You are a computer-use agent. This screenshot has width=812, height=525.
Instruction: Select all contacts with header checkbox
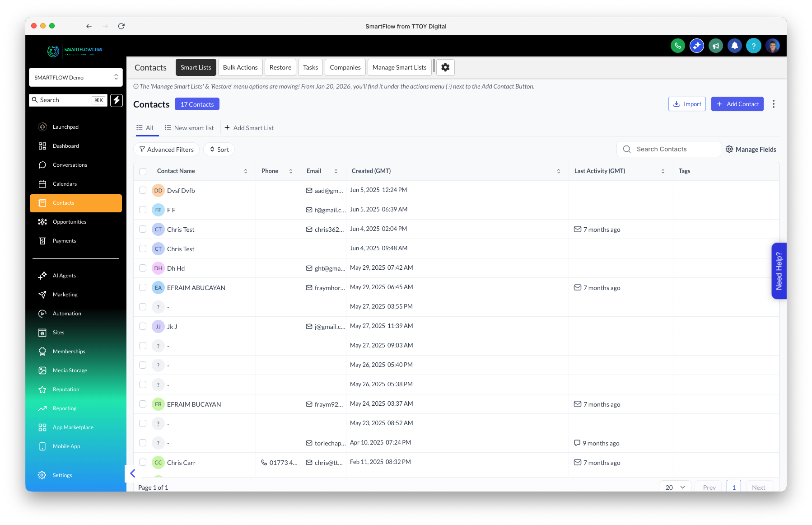(143, 171)
